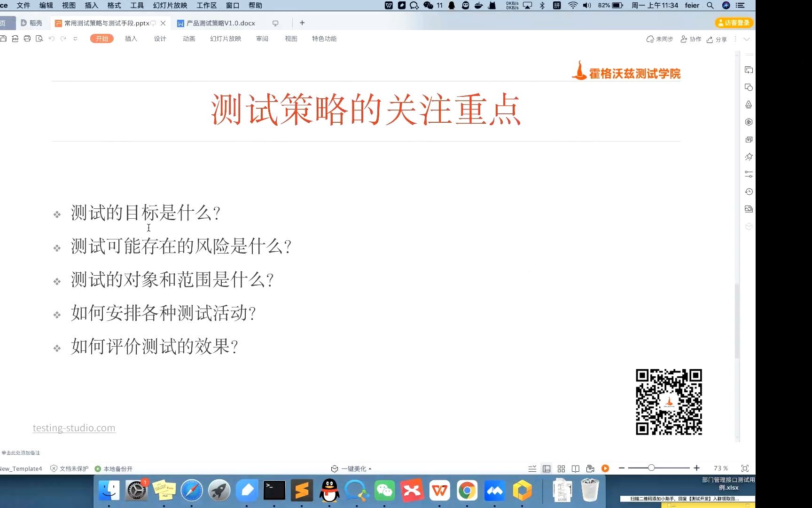Toggle fullscreen mode via status bar icon

pos(745,468)
